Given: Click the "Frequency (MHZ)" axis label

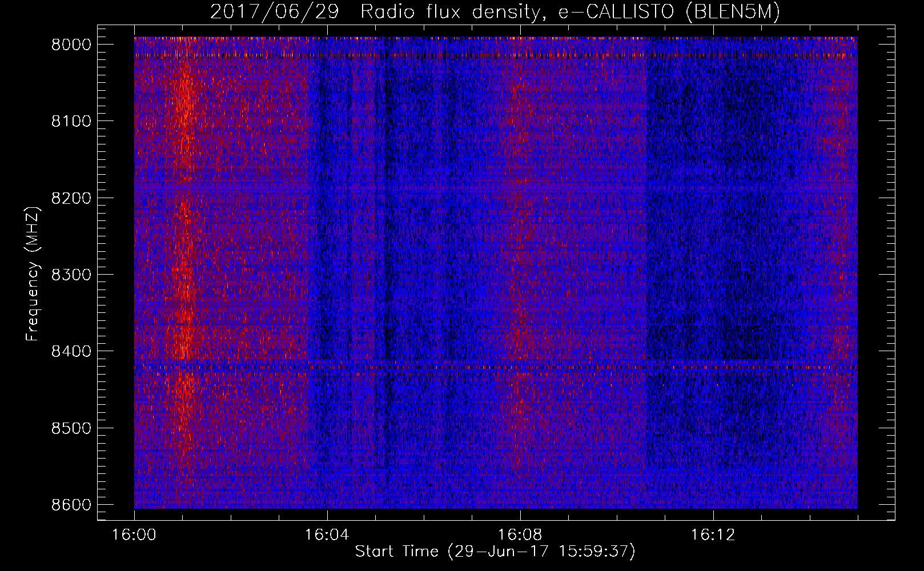Looking at the screenshot, I should pyautogui.click(x=33, y=274).
